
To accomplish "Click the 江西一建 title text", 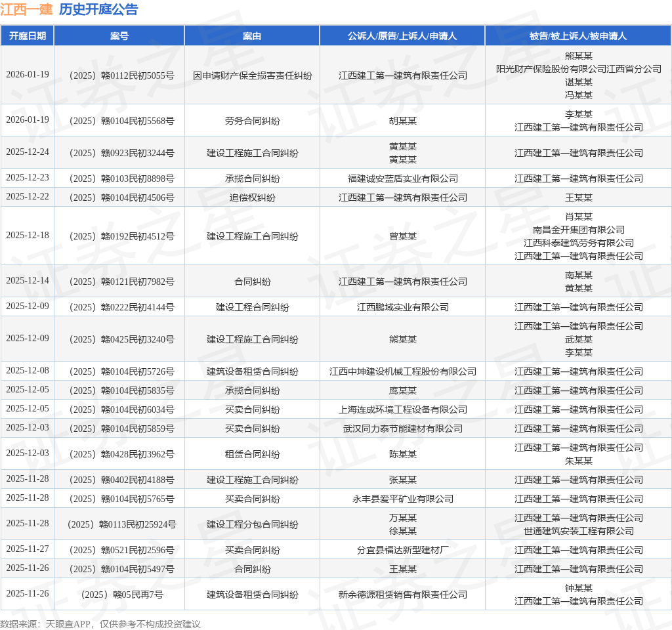I will click(26, 9).
